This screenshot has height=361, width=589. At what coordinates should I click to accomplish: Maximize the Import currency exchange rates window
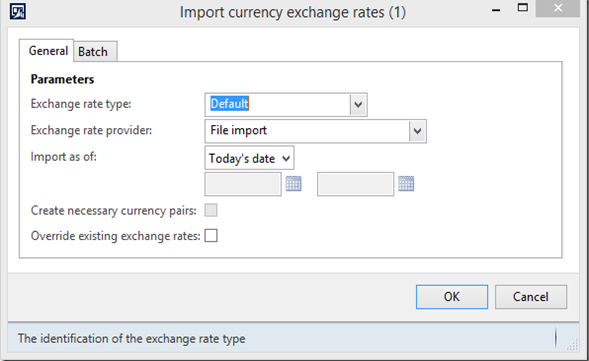point(523,8)
